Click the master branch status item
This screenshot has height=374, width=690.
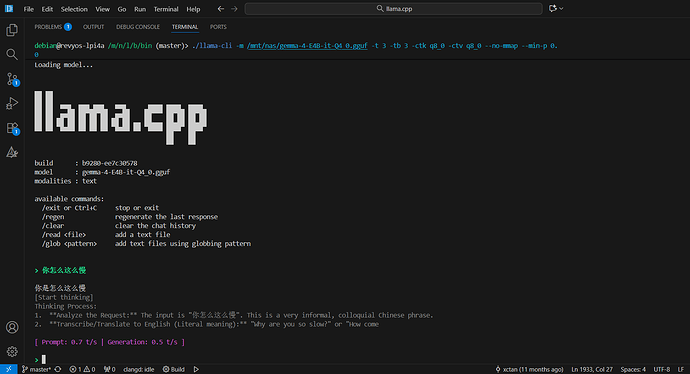pos(36,369)
